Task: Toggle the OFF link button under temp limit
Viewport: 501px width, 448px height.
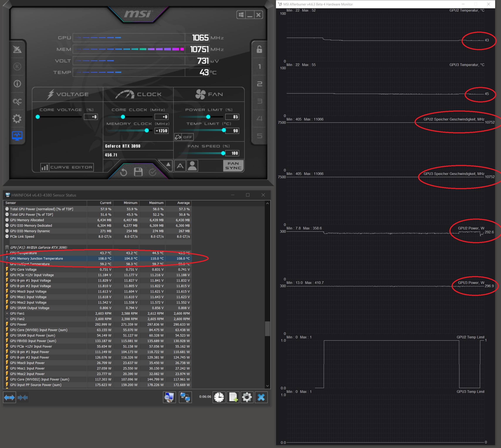Action: (x=184, y=137)
